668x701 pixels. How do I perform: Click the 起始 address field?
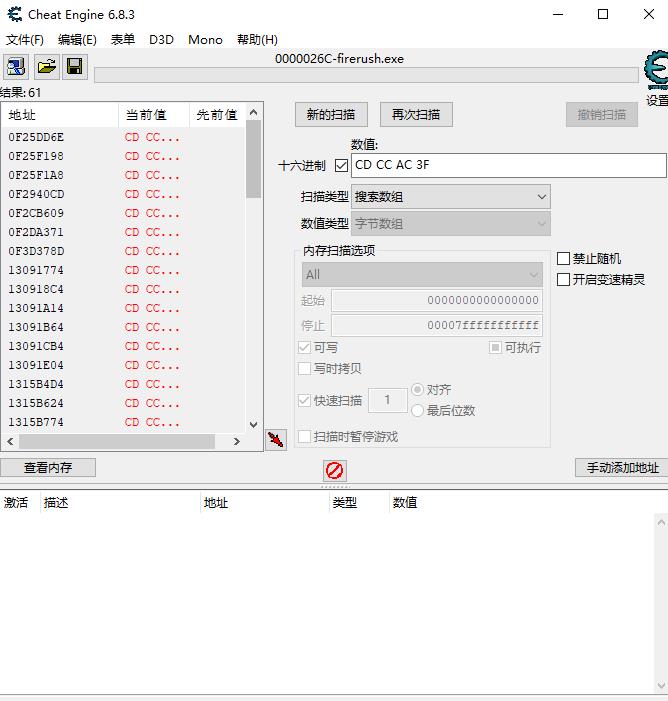tap(437, 300)
